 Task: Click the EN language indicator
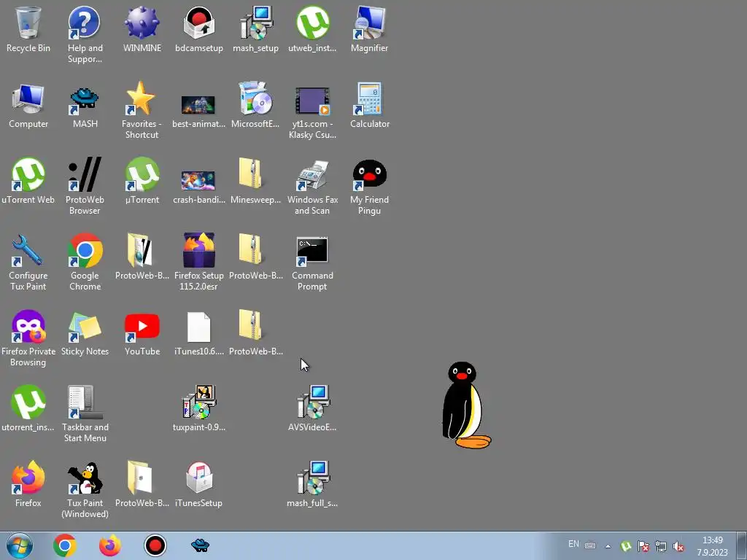[x=573, y=544]
